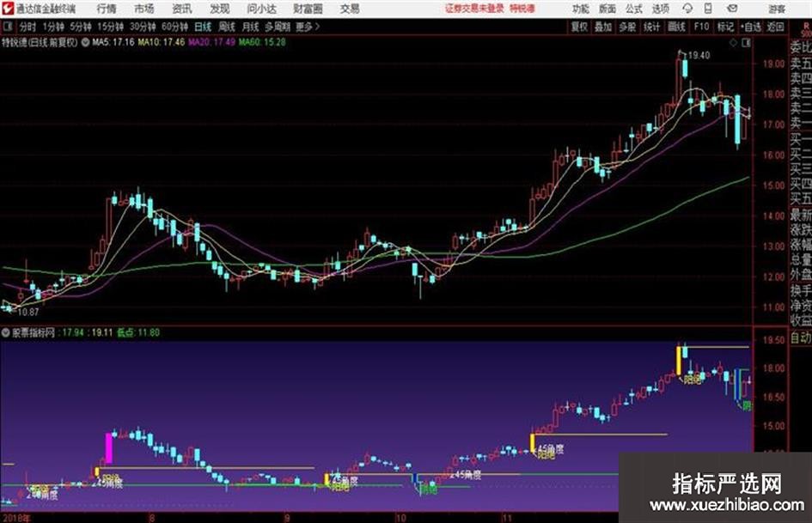The height and width of the screenshot is (523, 812).
Task: Open the 选项 menu
Action: pyautogui.click(x=660, y=9)
